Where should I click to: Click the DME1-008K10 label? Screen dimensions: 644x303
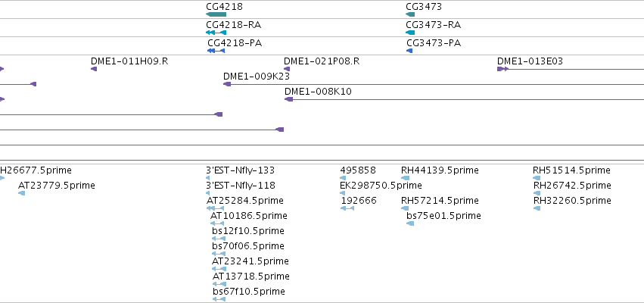coord(319,92)
